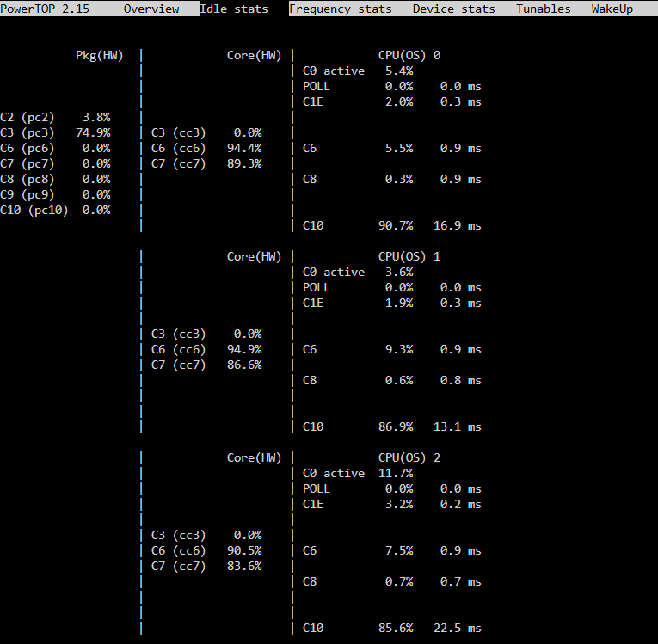Screen dimensions: 658x644
Task: Select the 3.6% C0 active value
Action: pos(399,272)
